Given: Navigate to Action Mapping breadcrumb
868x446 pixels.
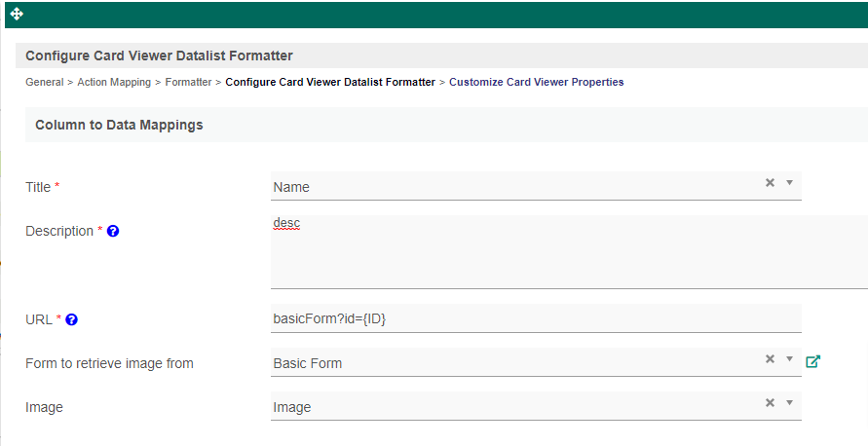Looking at the screenshot, I should [114, 83].
